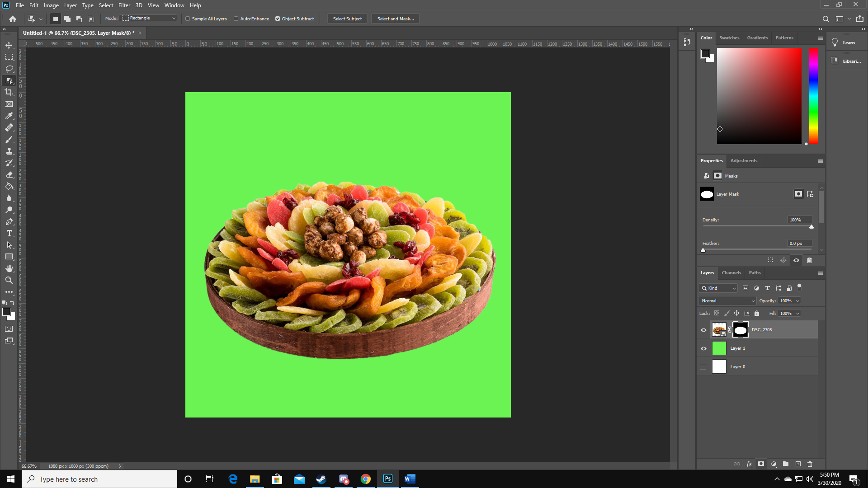Enable the Auto-Enhance checkbox

(236, 19)
